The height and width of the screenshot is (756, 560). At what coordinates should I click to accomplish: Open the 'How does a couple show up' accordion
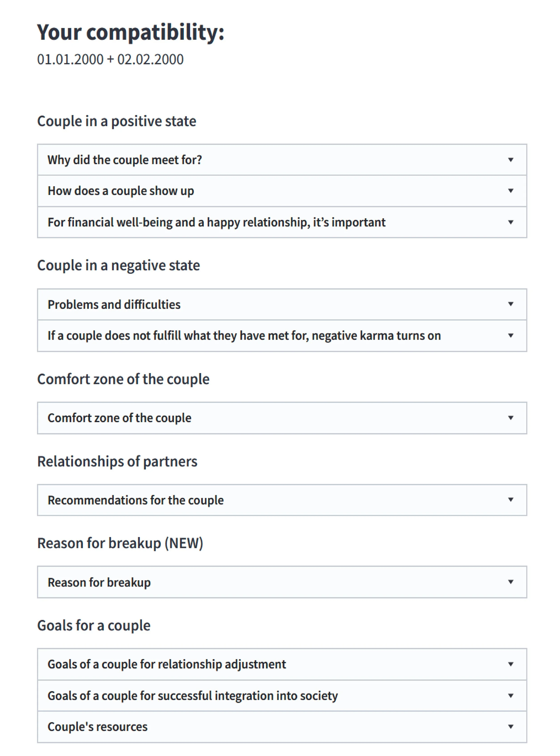121,191
